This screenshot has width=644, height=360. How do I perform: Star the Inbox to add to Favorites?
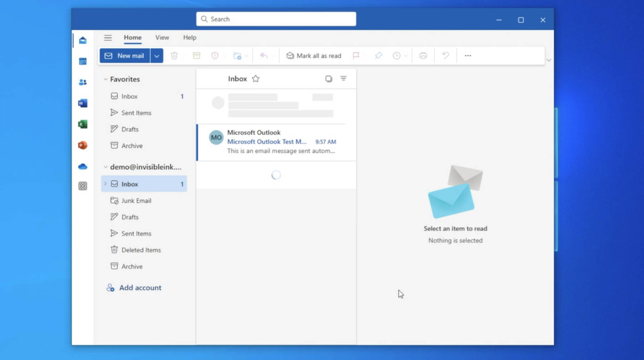click(x=255, y=79)
